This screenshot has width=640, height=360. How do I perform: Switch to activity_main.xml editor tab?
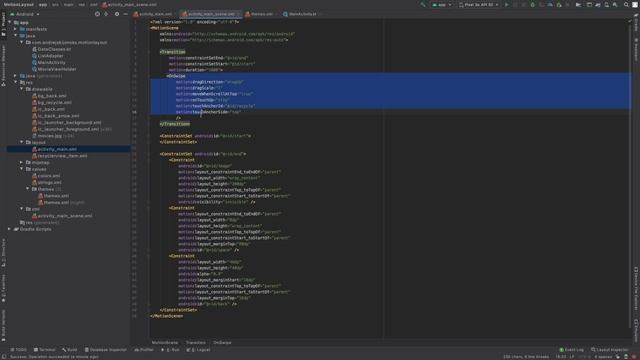click(x=153, y=14)
